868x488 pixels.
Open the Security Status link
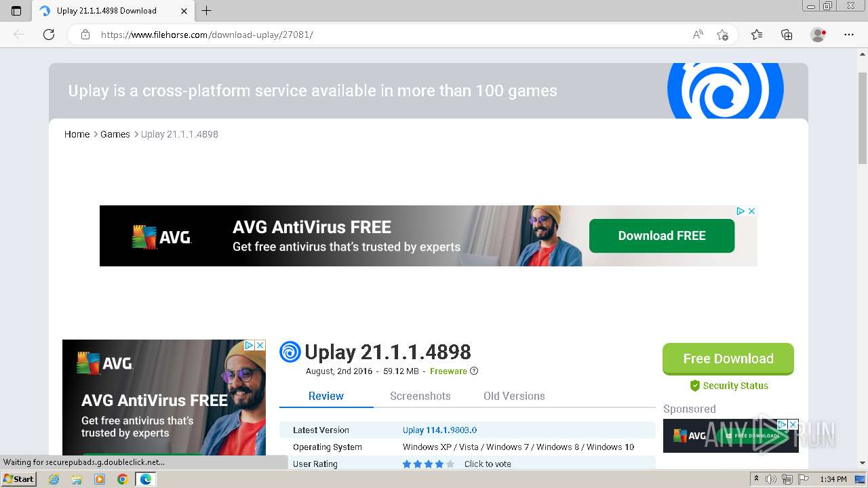pos(735,386)
